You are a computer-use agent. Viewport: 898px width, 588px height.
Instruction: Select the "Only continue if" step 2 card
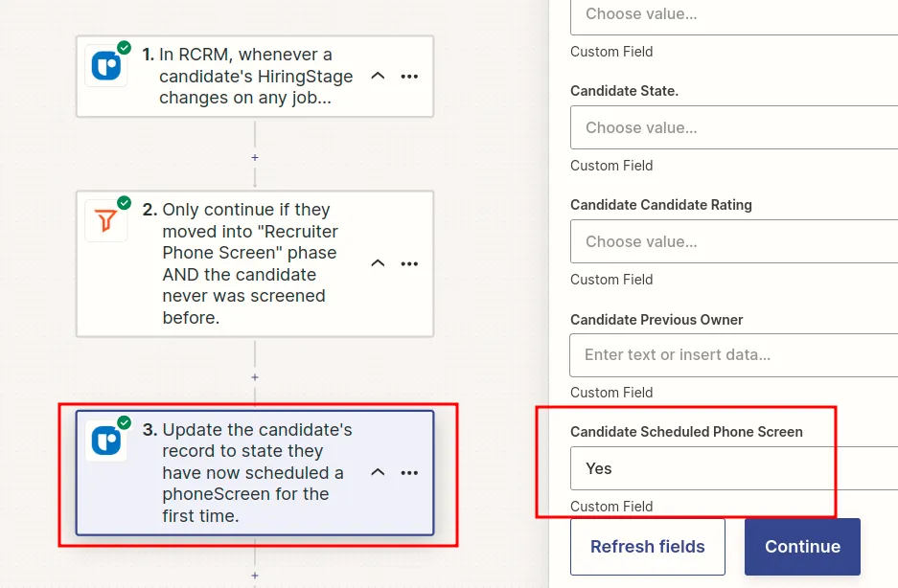[249, 263]
